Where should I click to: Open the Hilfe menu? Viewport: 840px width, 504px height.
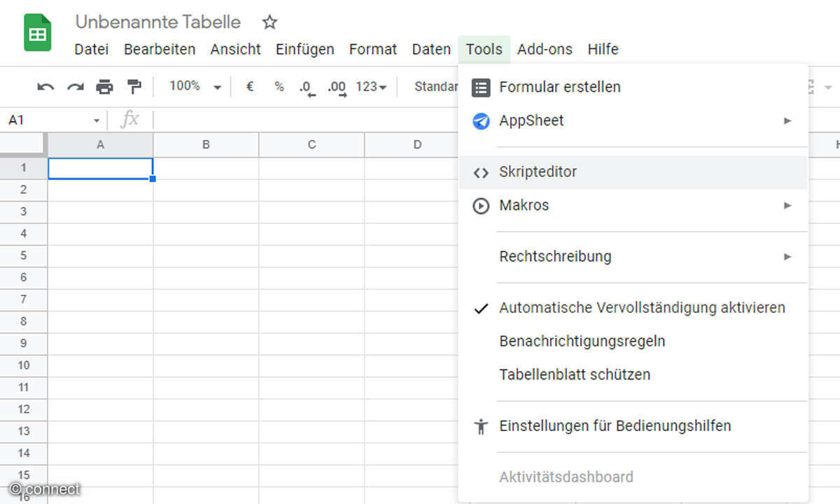tap(603, 49)
